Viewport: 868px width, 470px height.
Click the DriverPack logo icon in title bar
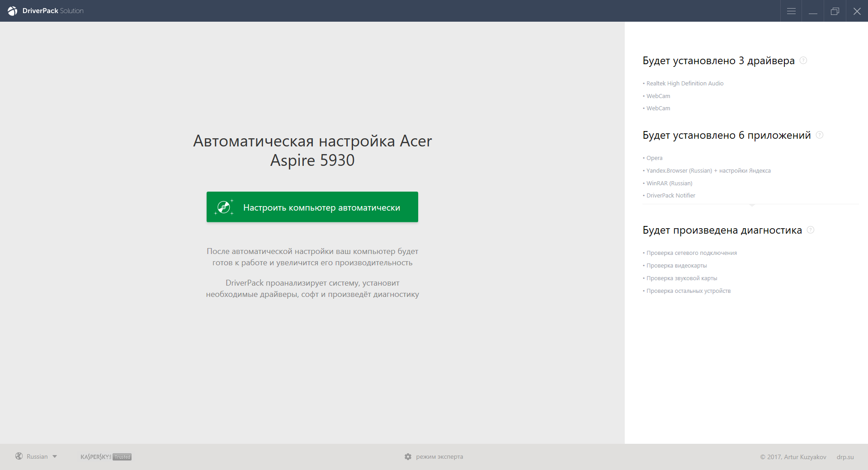pyautogui.click(x=12, y=11)
